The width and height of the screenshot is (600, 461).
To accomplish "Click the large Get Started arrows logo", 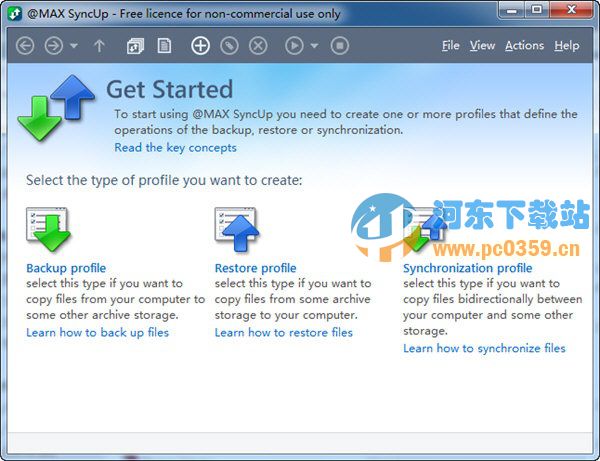I will [56, 108].
